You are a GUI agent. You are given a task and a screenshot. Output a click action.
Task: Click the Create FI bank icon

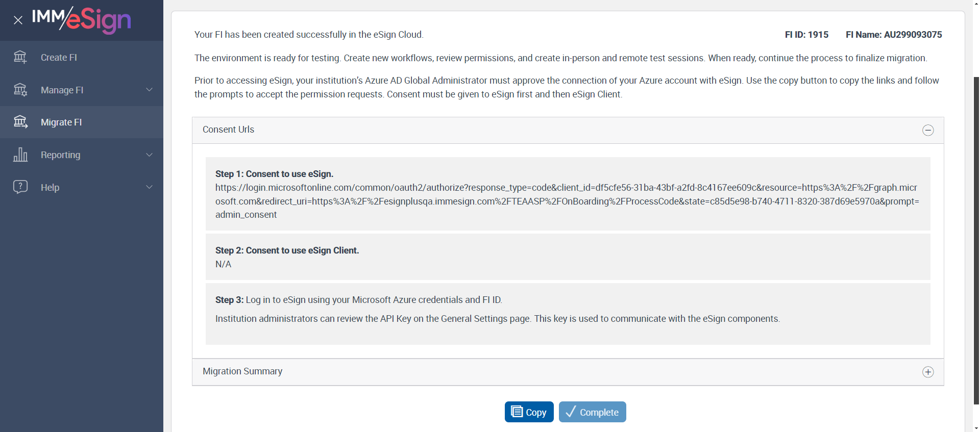pos(20,57)
